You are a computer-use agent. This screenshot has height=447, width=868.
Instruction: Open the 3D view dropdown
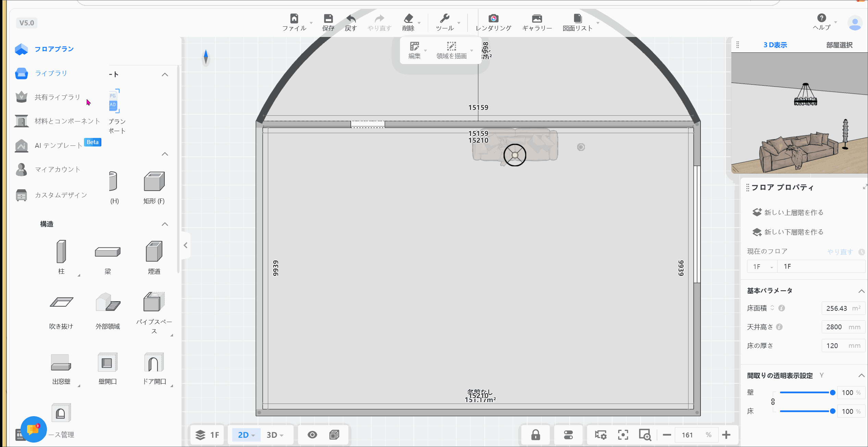275,435
